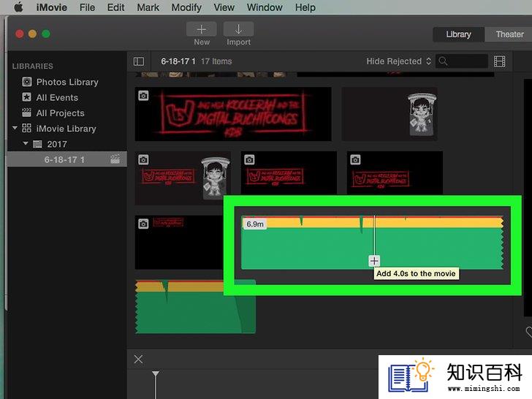Switch to the Theater tab
The image size is (532, 399).
point(509,34)
